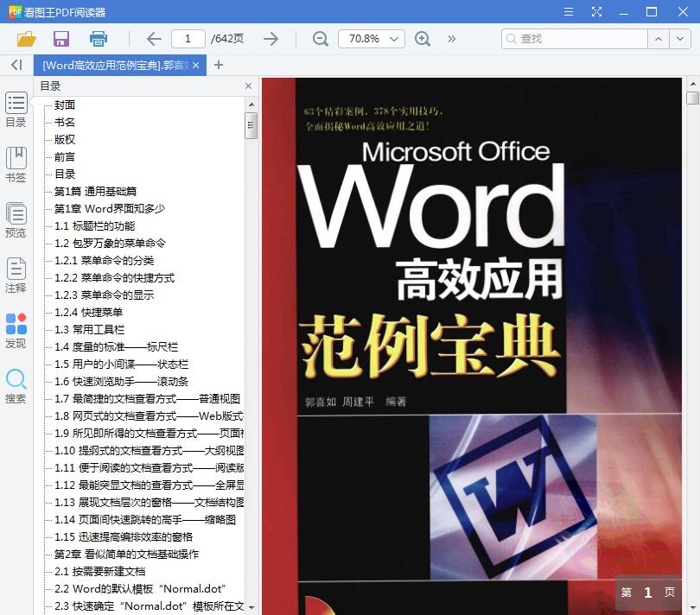Go to the next page arrow
This screenshot has height=615, width=700.
coord(270,39)
